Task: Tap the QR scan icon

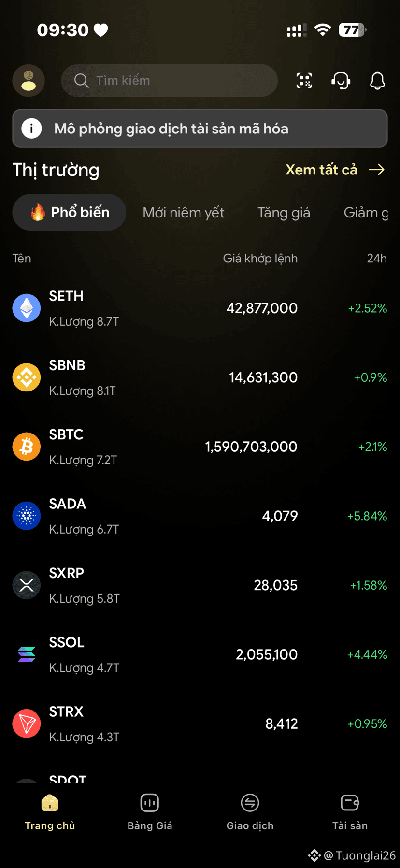Action: pos(304,80)
